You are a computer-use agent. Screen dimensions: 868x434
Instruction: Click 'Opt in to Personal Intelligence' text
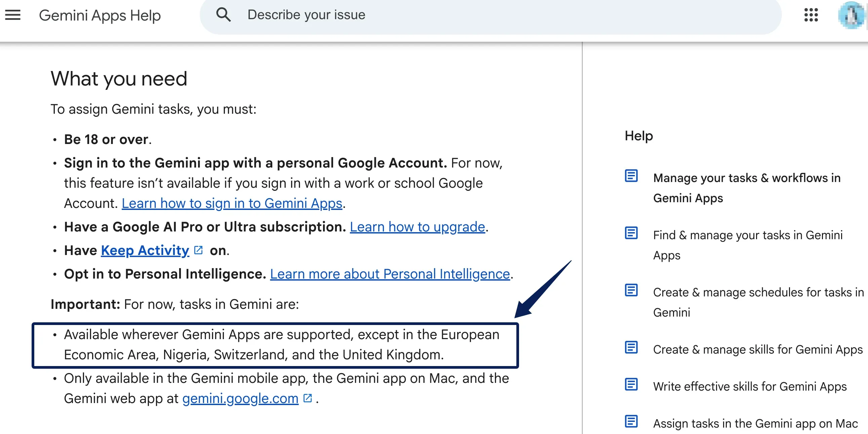(165, 274)
